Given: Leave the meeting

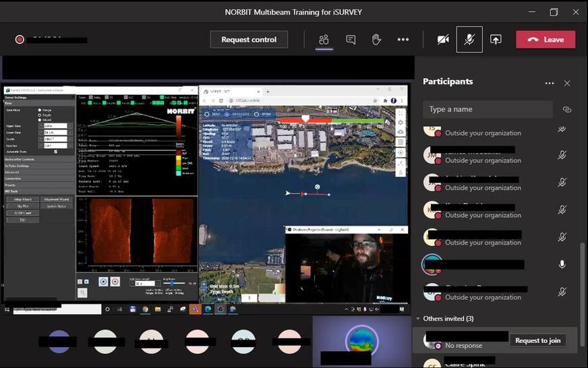Looking at the screenshot, I should (x=546, y=39).
